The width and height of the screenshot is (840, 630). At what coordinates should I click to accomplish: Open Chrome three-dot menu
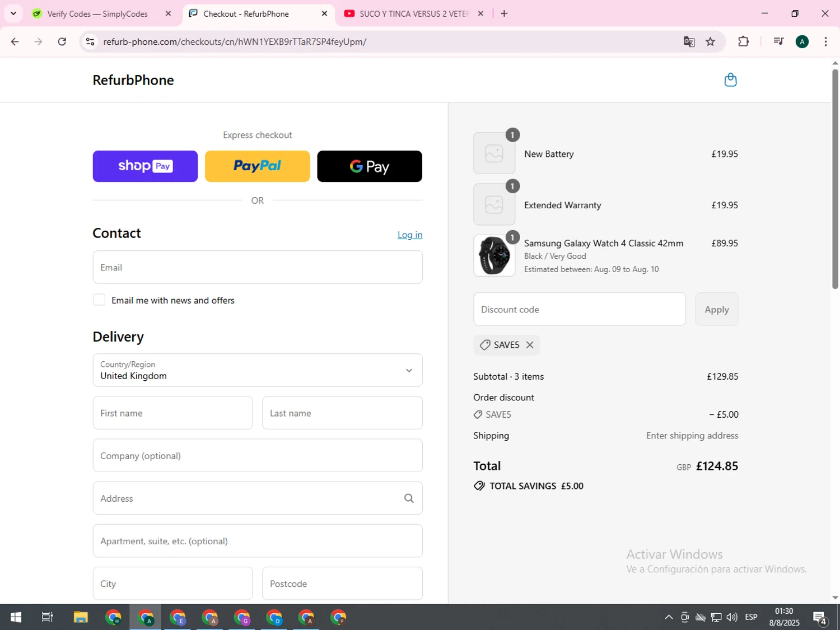tap(825, 41)
